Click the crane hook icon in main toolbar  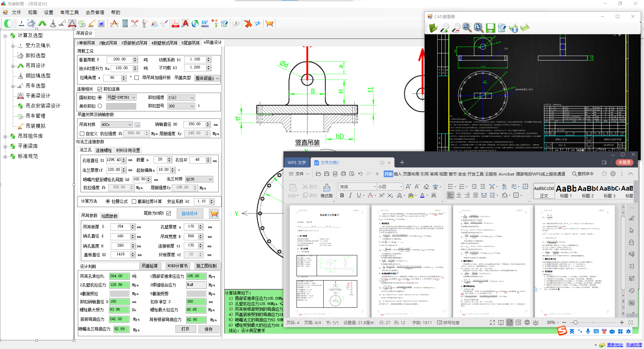coord(53,23)
